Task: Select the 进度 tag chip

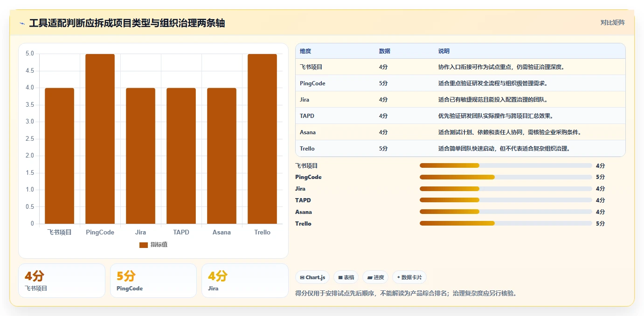Action: pyautogui.click(x=375, y=277)
